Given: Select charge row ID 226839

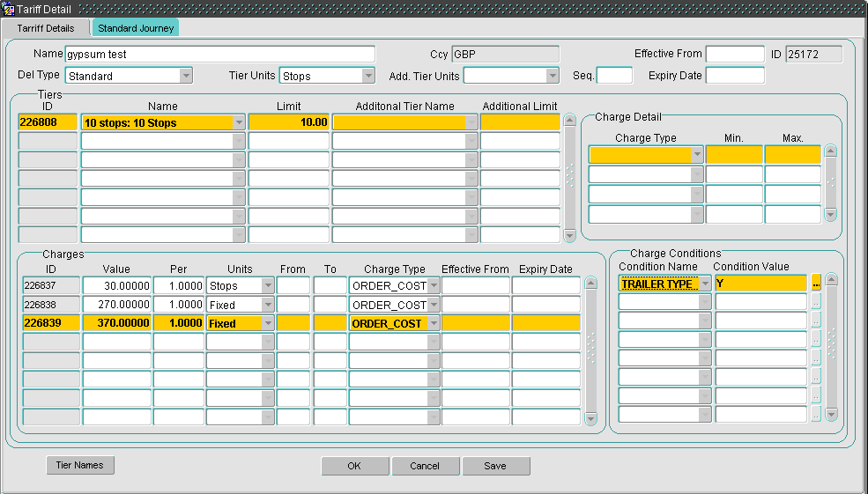Looking at the screenshot, I should [x=51, y=323].
